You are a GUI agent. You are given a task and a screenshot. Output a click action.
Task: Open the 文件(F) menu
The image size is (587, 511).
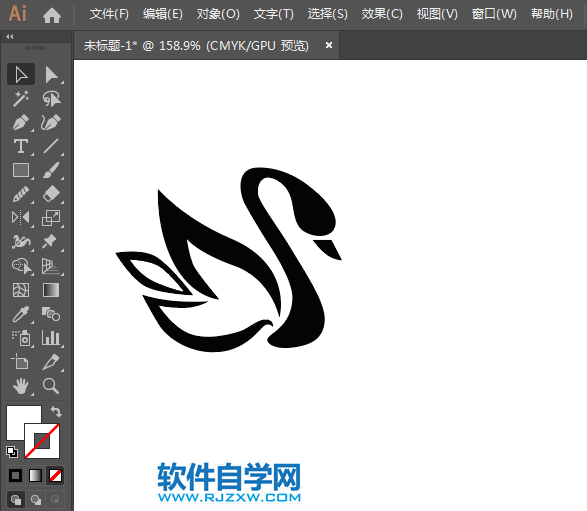(x=109, y=15)
